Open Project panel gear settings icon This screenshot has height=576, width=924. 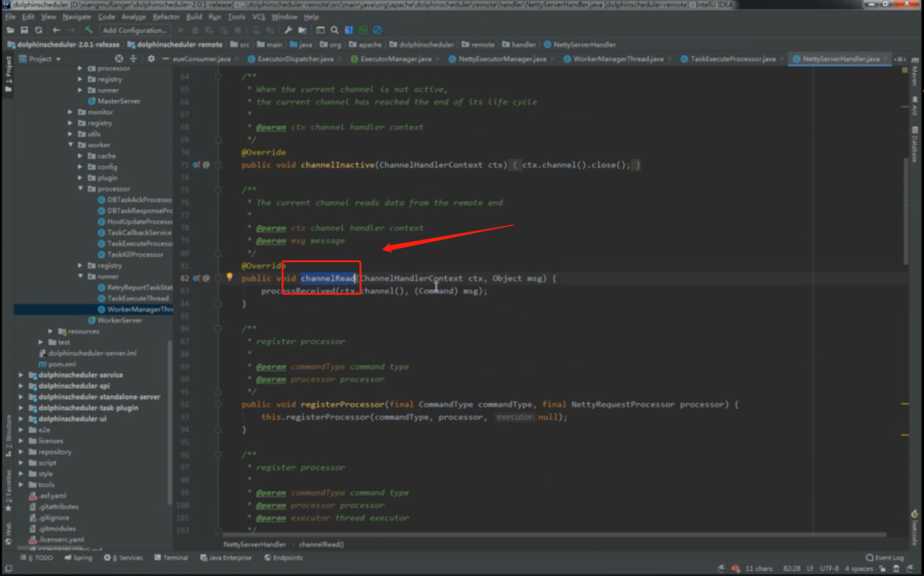(151, 59)
